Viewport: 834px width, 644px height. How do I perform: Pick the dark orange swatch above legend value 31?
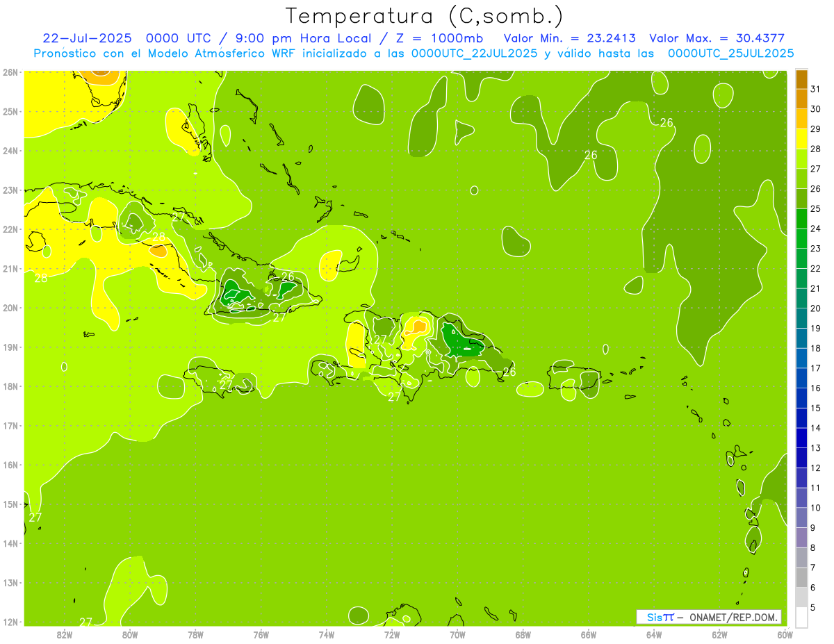pyautogui.click(x=801, y=80)
